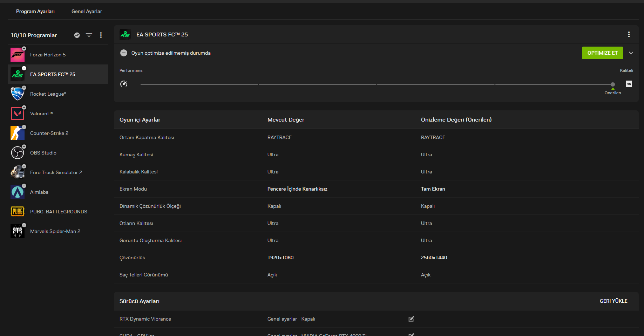Open Counter-Strike 2 icon entry
Image resolution: width=644 pixels, height=336 pixels.
[18, 133]
